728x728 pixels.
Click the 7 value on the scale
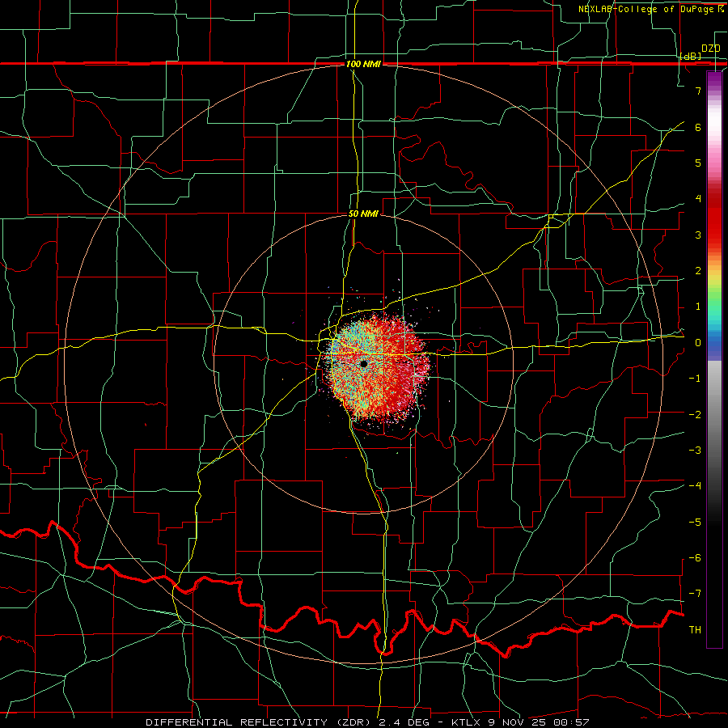tap(698, 91)
